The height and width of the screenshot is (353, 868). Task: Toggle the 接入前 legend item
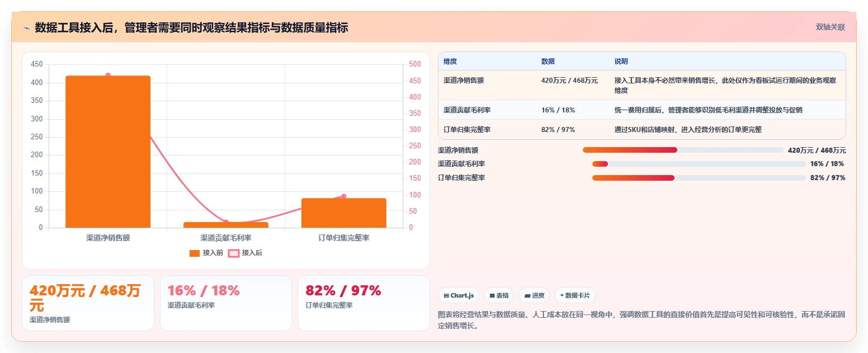click(x=206, y=253)
